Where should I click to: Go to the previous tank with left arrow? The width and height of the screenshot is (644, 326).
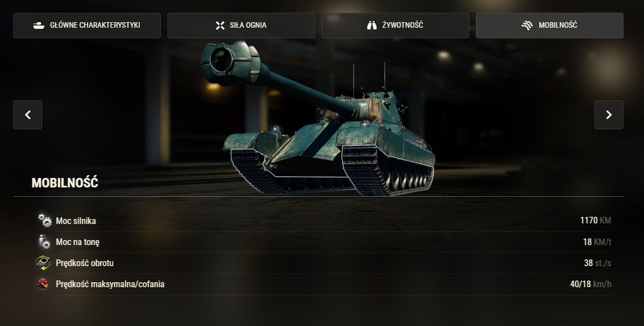[28, 115]
